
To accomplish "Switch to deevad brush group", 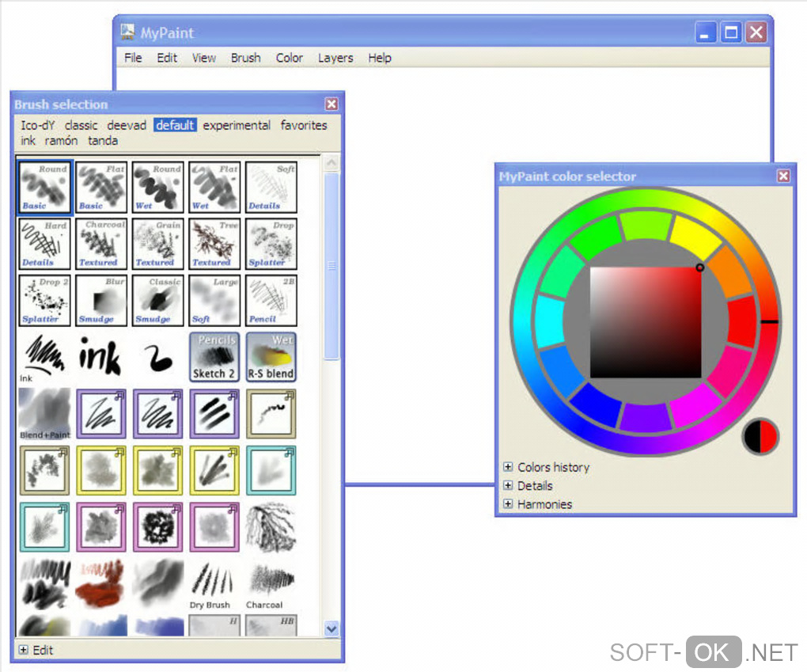I will pos(127,125).
